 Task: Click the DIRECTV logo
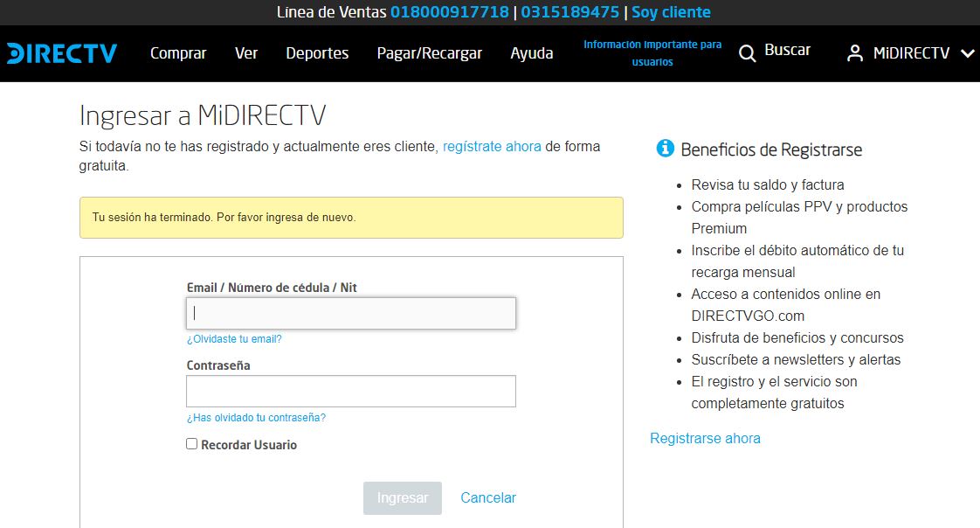[62, 53]
